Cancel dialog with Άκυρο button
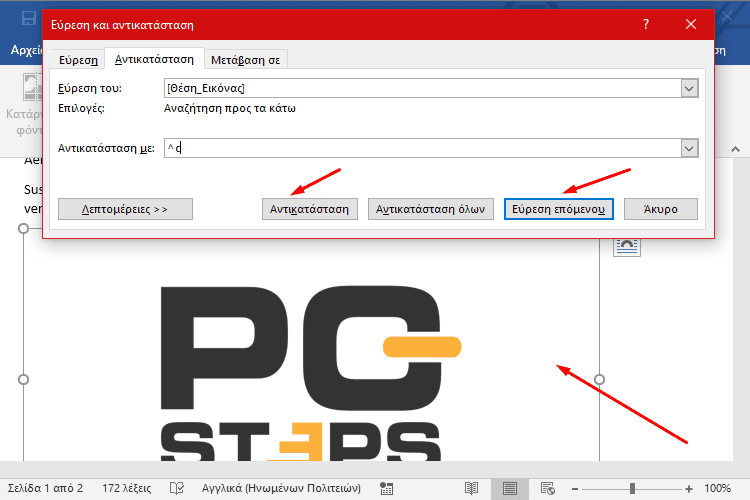The height and width of the screenshot is (500, 750). [x=661, y=209]
